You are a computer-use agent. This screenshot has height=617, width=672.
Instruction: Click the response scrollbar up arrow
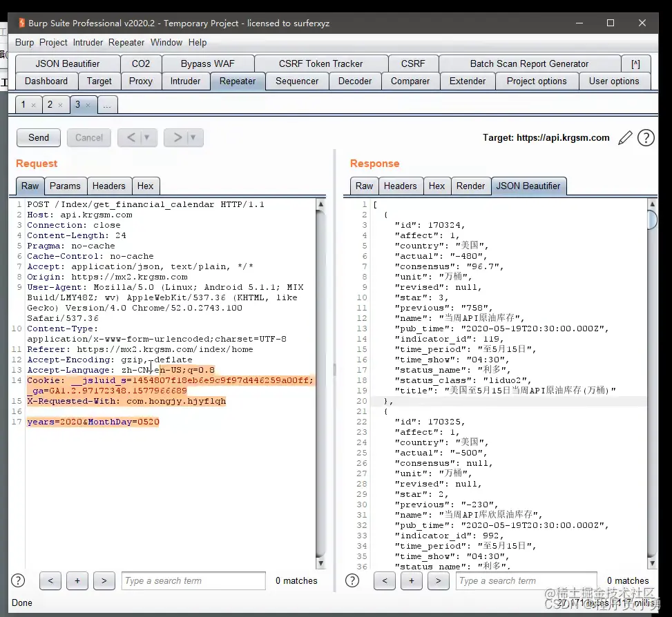tap(652, 204)
